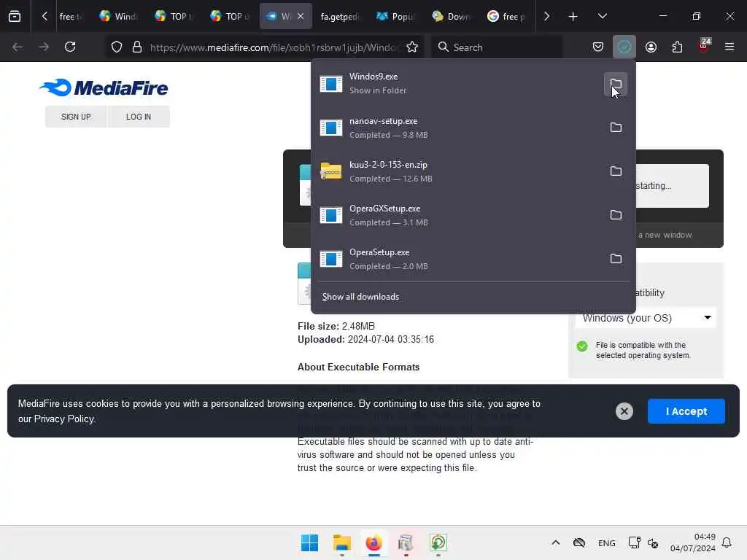The width and height of the screenshot is (747, 560).
Task: Click the Firefox Downloads toolbar button
Action: [x=624, y=47]
